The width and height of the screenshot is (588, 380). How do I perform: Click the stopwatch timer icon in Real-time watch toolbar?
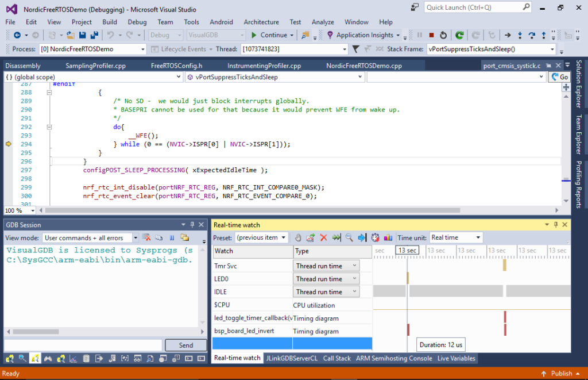point(374,237)
